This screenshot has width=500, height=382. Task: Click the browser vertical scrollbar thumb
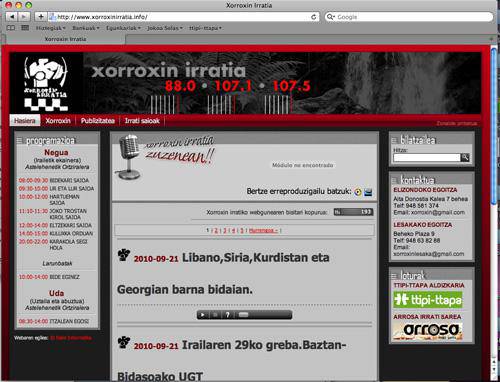coord(494,126)
